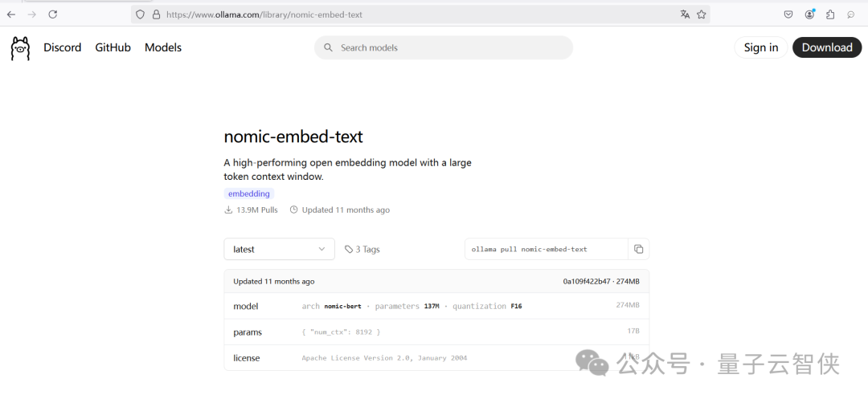Open the account profile icon in toolbar
Viewport: 868px width, 399px height.
[x=809, y=14]
